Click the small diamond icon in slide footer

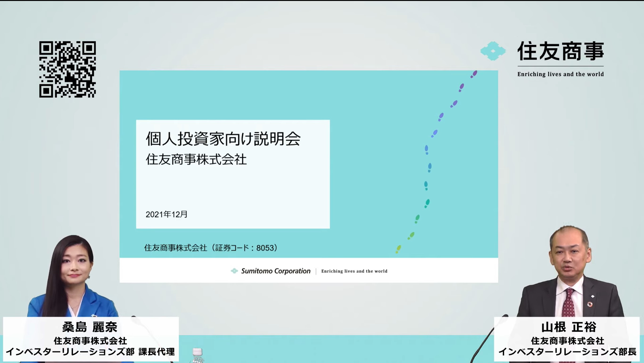pos(234,271)
